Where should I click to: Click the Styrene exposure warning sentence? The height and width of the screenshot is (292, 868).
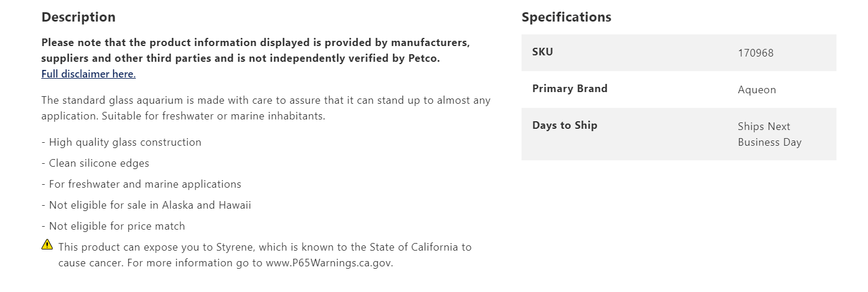coord(264,247)
